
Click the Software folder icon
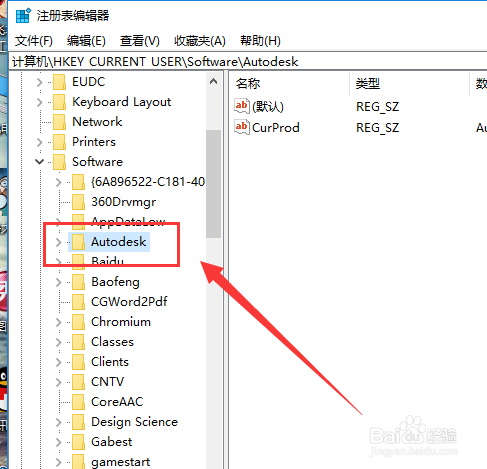pos(59,162)
